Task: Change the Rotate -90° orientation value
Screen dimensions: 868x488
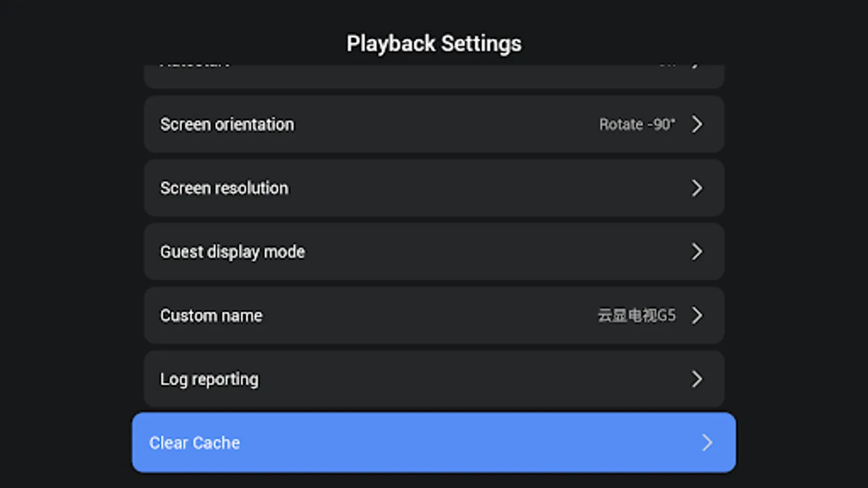Action: (x=637, y=125)
